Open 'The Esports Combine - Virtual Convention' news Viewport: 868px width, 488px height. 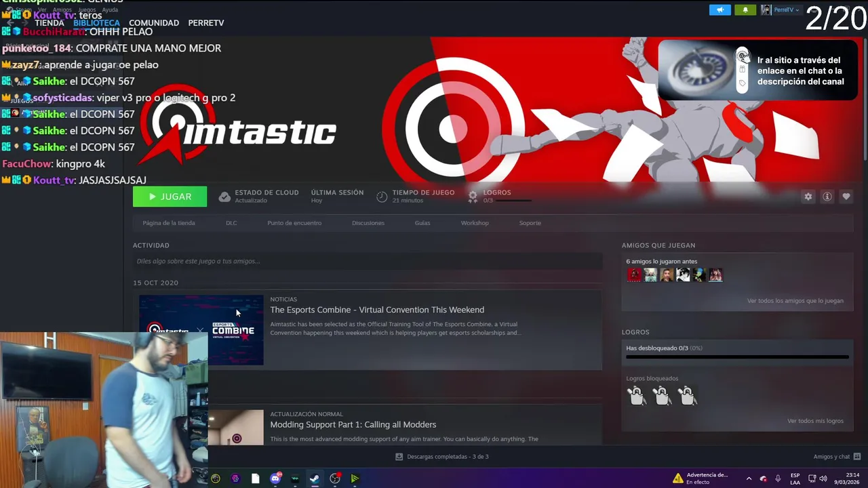[377, 310]
